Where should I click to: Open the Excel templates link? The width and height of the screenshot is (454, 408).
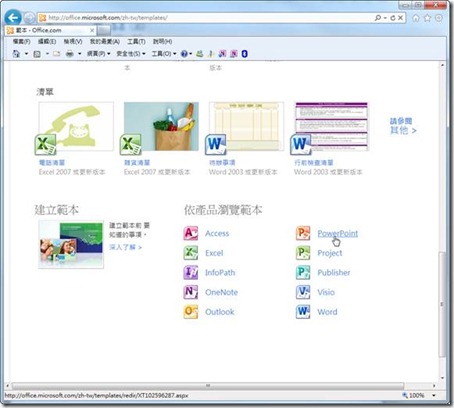click(x=214, y=253)
